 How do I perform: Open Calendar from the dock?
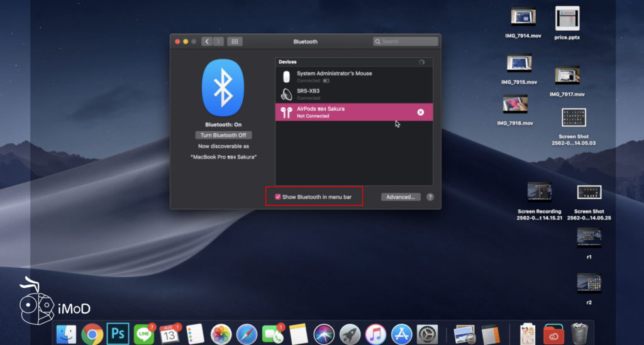point(169,334)
